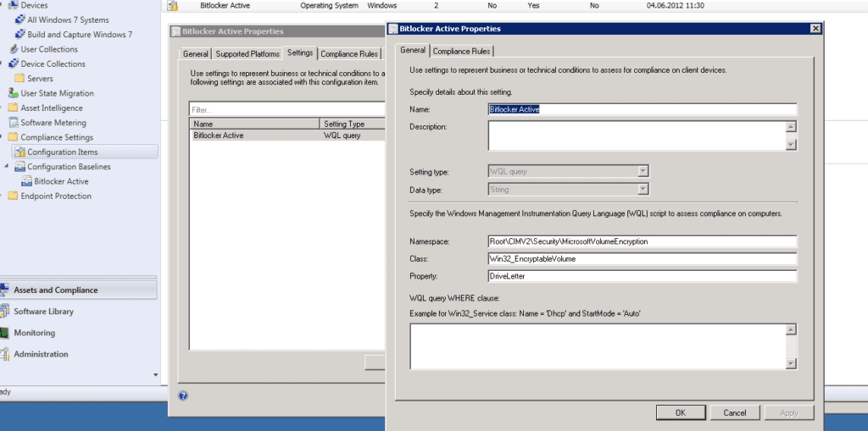Click Description scrollbar down arrow
This screenshot has height=431, width=868.
tap(792, 145)
